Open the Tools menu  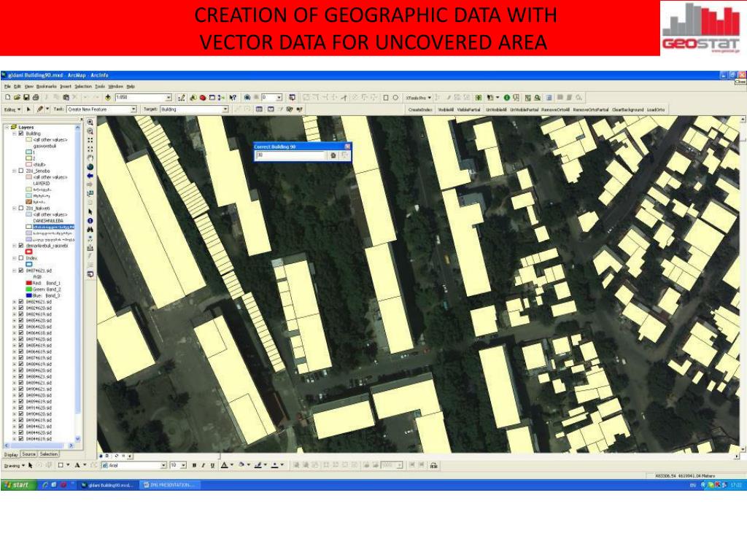(99, 87)
